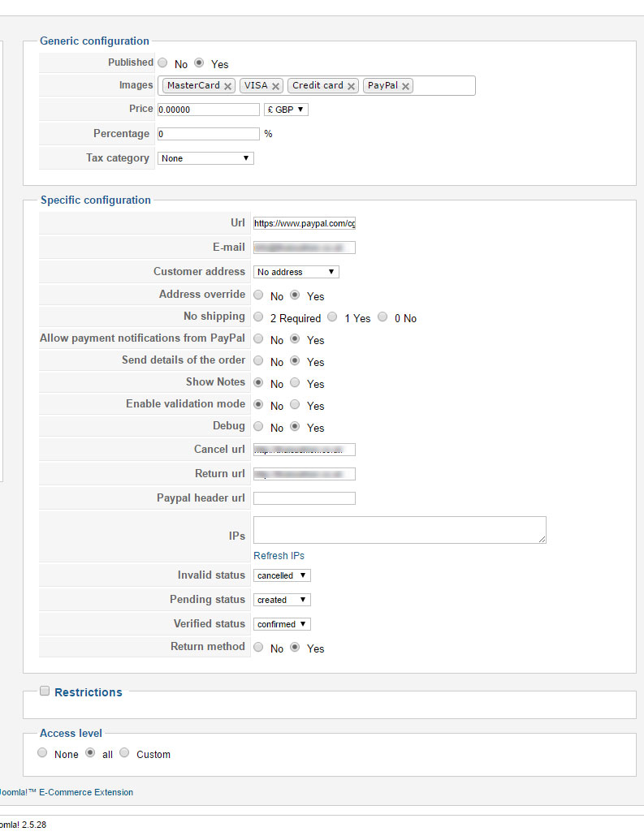Remove the PayPal image tag
Image resolution: width=644 pixels, height=840 pixels.
[406, 86]
